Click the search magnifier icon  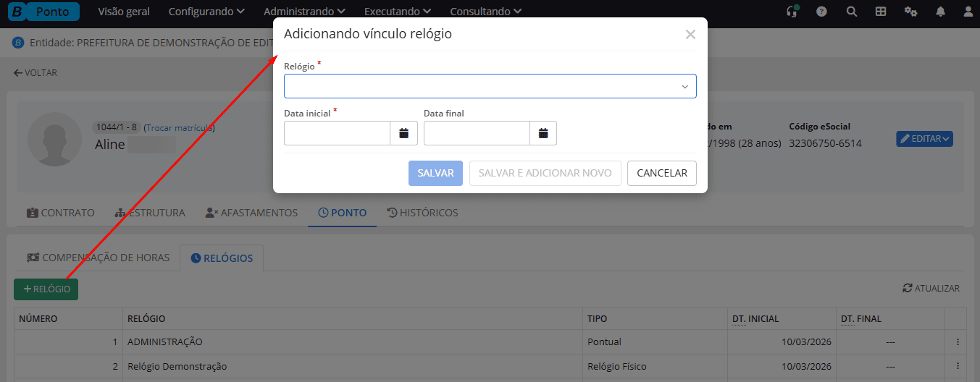pyautogui.click(x=851, y=12)
